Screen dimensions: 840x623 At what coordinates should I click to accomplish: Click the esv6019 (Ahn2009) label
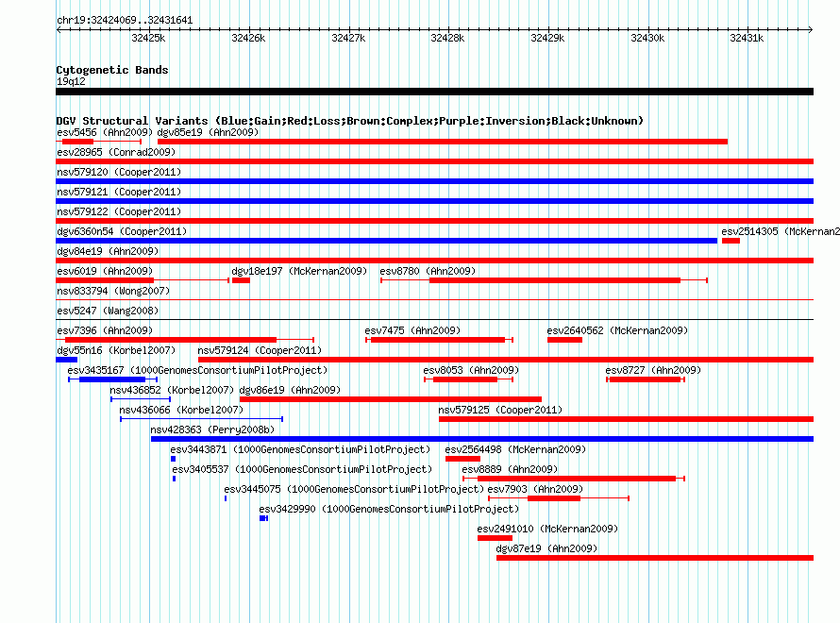(105, 271)
